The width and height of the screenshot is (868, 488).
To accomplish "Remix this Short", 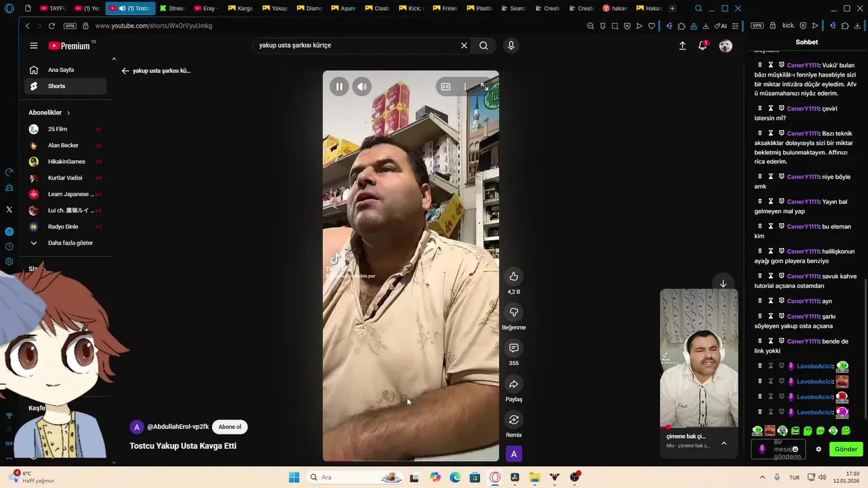I will tap(514, 420).
